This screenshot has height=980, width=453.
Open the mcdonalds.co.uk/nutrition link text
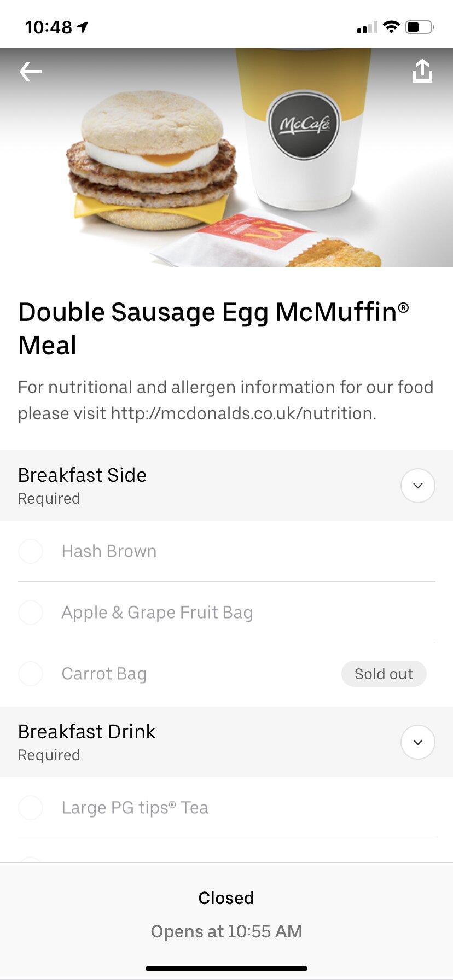(243, 413)
